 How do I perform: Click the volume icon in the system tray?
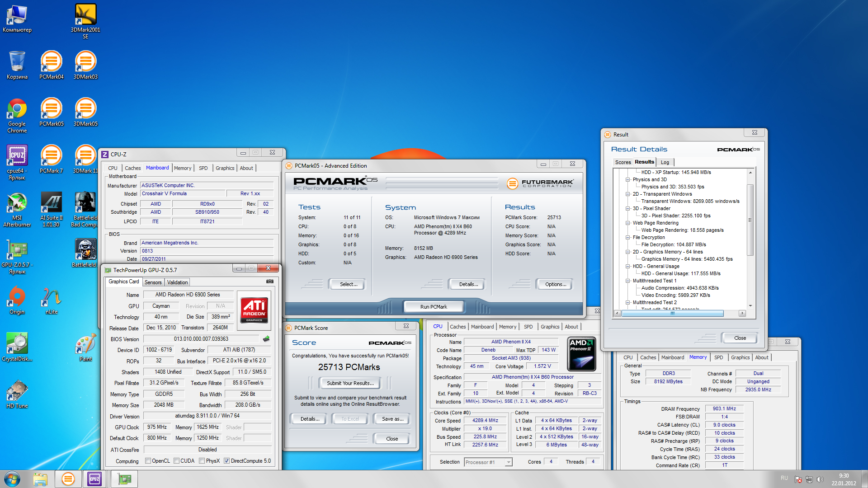tap(820, 479)
